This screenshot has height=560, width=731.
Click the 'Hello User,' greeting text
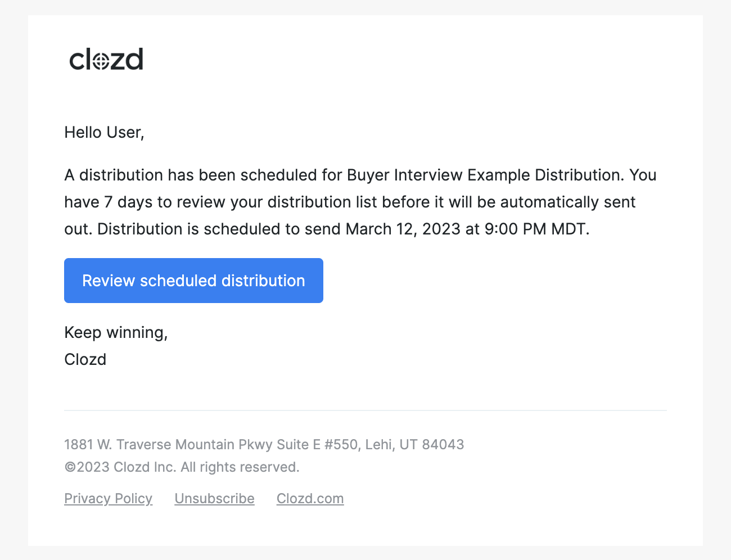coord(104,132)
